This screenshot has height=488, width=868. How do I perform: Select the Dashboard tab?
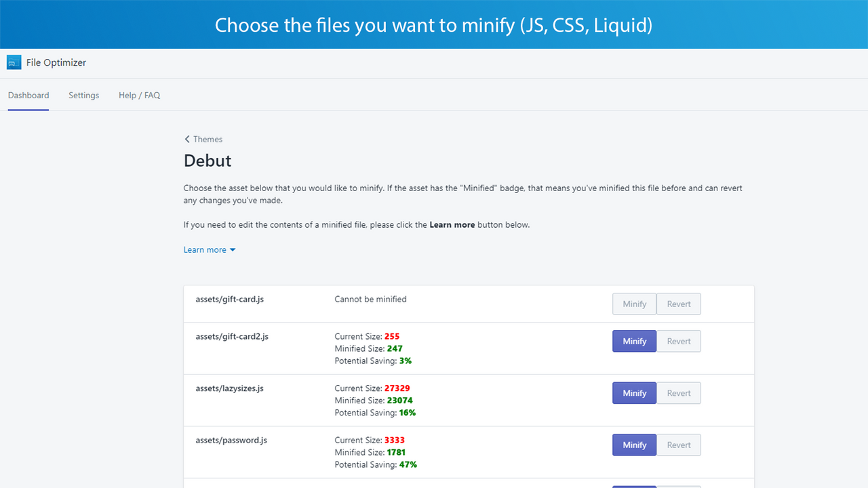[x=28, y=95]
